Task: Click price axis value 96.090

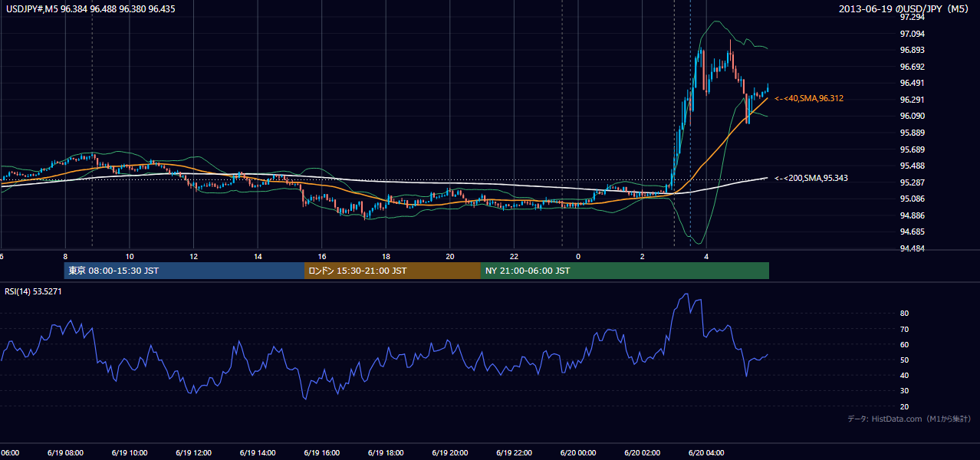Action: (912, 116)
